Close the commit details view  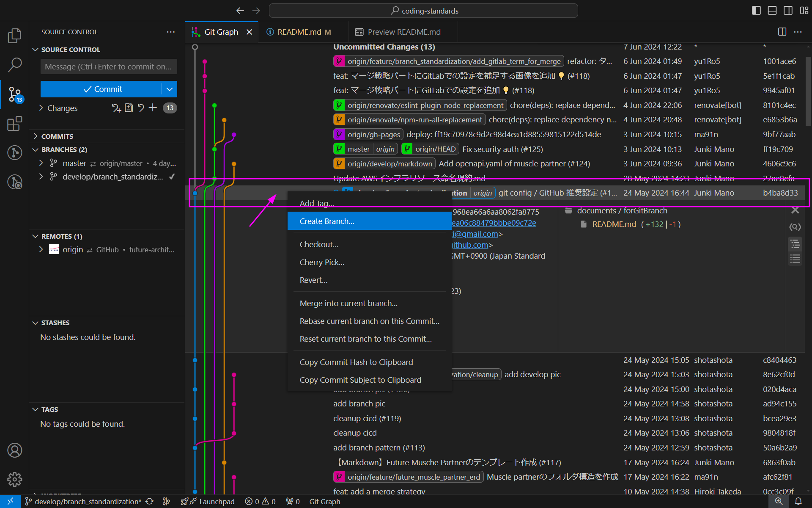[795, 210]
